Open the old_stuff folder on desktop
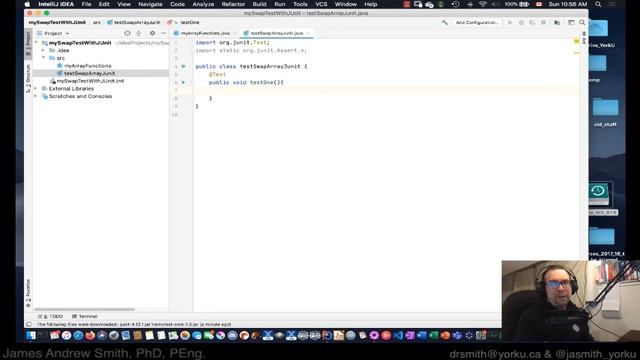The height and width of the screenshot is (360, 640). coord(605,112)
